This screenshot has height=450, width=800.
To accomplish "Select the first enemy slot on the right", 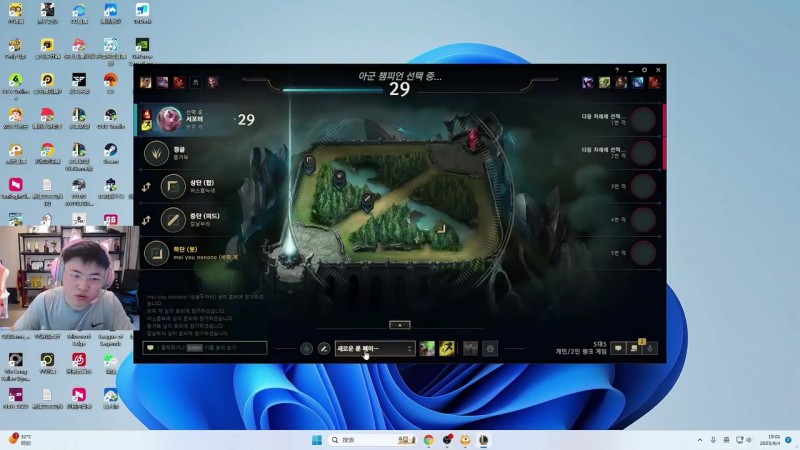I will pyautogui.click(x=643, y=120).
